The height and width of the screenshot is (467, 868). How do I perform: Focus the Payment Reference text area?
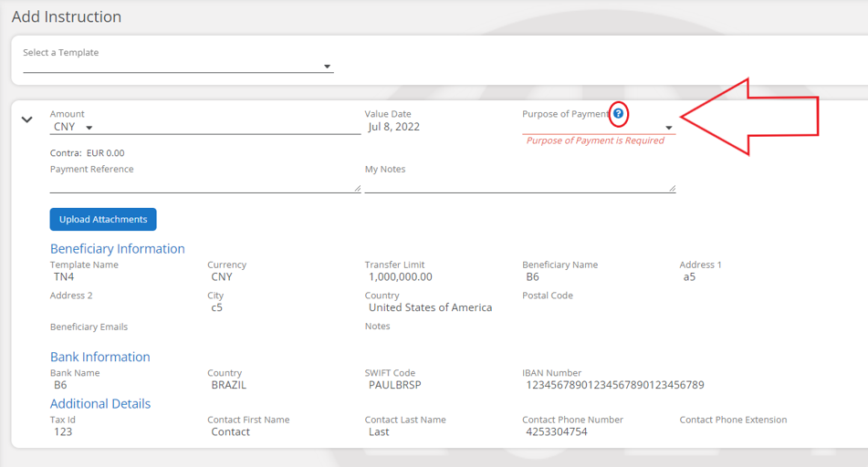204,184
